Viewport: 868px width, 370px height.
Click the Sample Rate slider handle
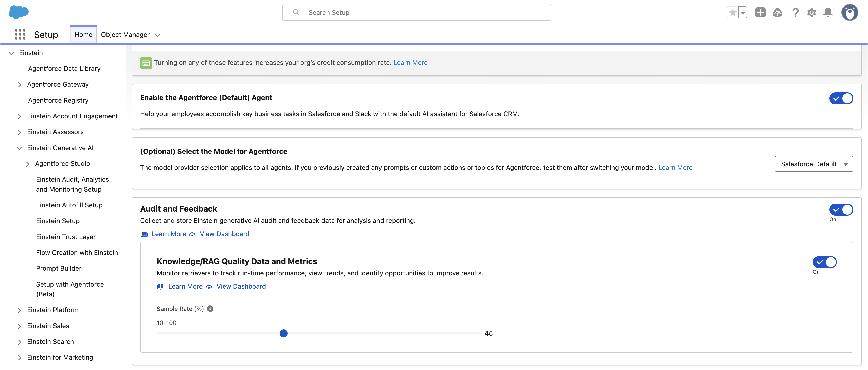click(284, 333)
